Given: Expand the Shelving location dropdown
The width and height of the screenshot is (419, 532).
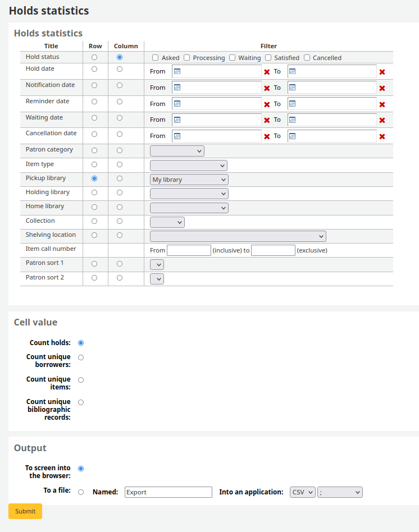Looking at the screenshot, I should point(238,236).
